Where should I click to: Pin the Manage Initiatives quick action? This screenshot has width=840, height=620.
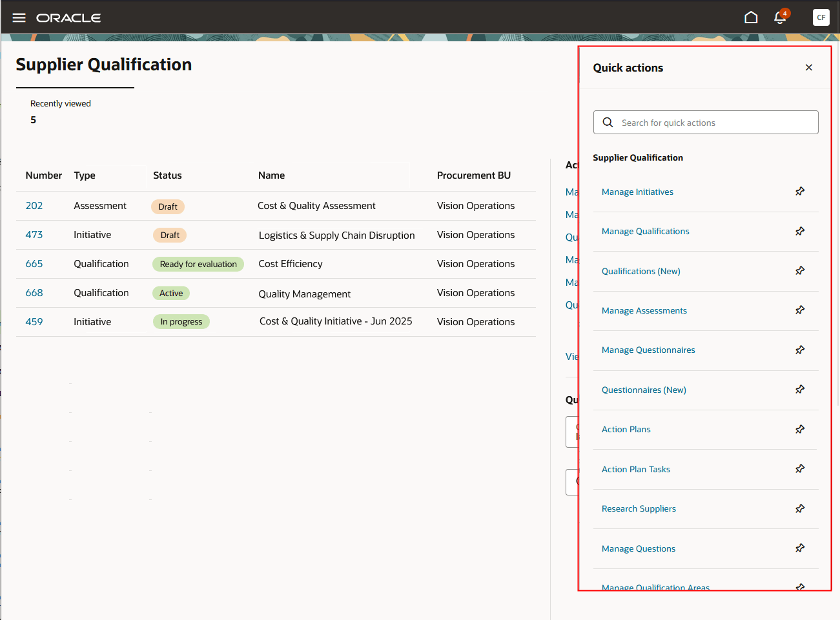pyautogui.click(x=800, y=191)
